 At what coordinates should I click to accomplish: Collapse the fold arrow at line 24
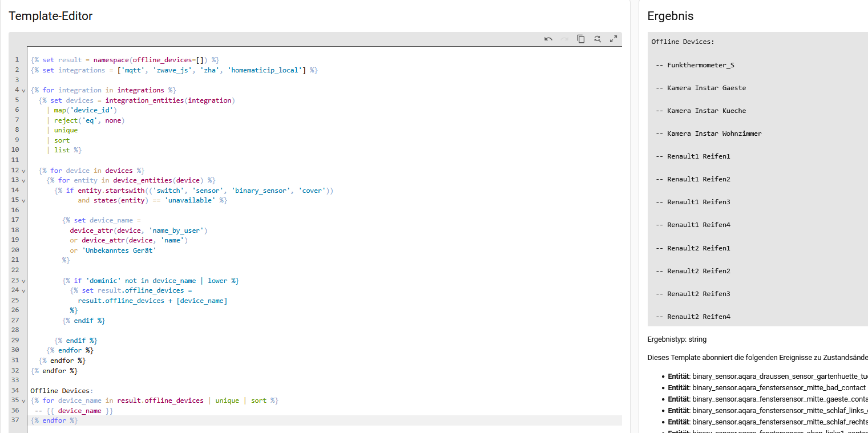click(x=23, y=290)
